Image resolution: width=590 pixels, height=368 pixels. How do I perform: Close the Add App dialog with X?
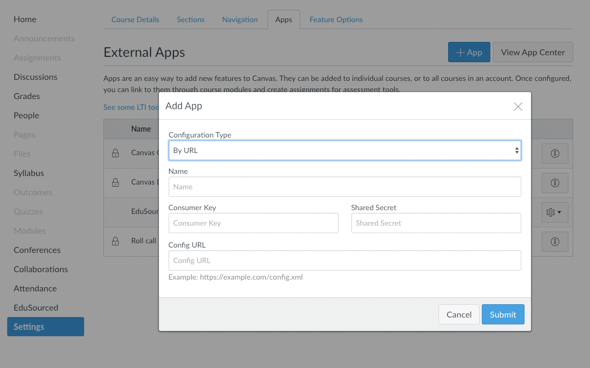tap(518, 106)
